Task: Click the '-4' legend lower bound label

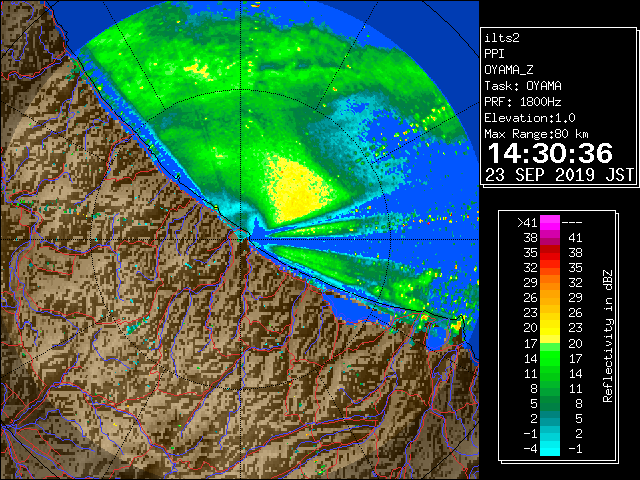Action: (x=530, y=449)
